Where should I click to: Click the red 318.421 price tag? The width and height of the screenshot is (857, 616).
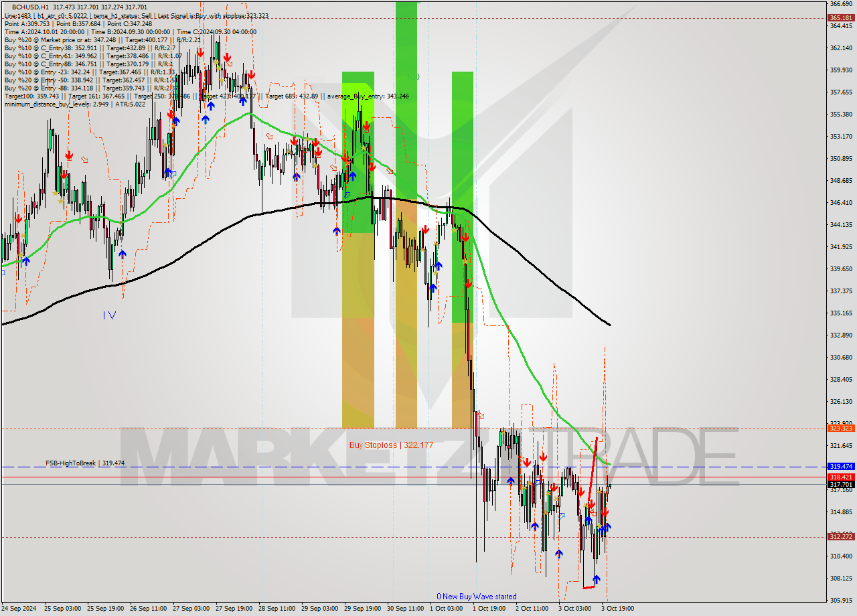tap(840, 477)
